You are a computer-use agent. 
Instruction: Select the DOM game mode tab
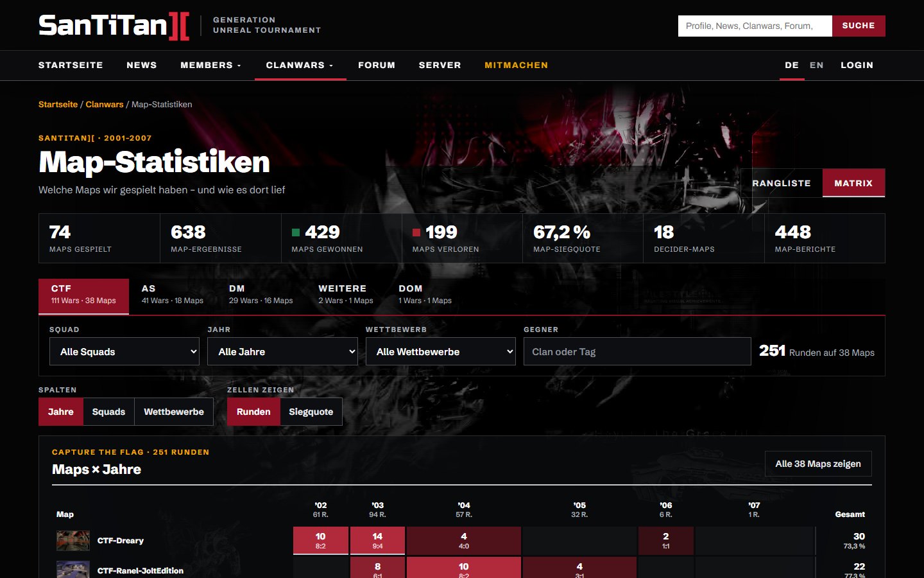[x=425, y=296]
